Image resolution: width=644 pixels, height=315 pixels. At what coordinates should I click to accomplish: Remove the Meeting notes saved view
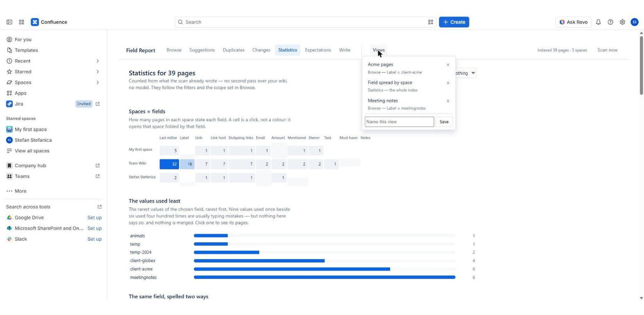point(448,101)
